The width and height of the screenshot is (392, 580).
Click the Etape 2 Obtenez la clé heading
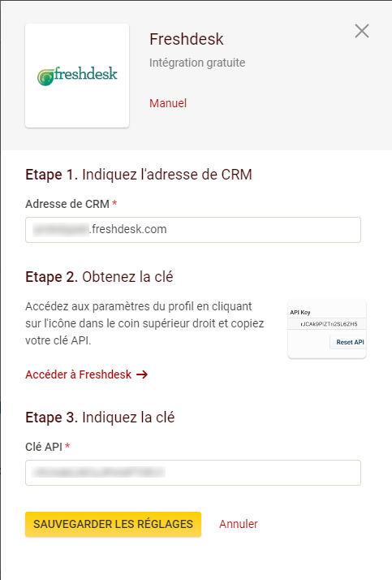[99, 277]
